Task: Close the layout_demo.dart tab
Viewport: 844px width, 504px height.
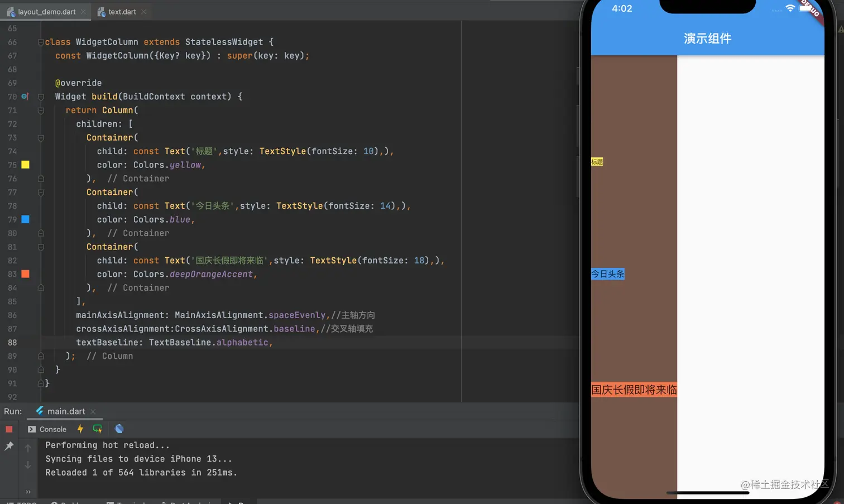Action: (x=83, y=12)
